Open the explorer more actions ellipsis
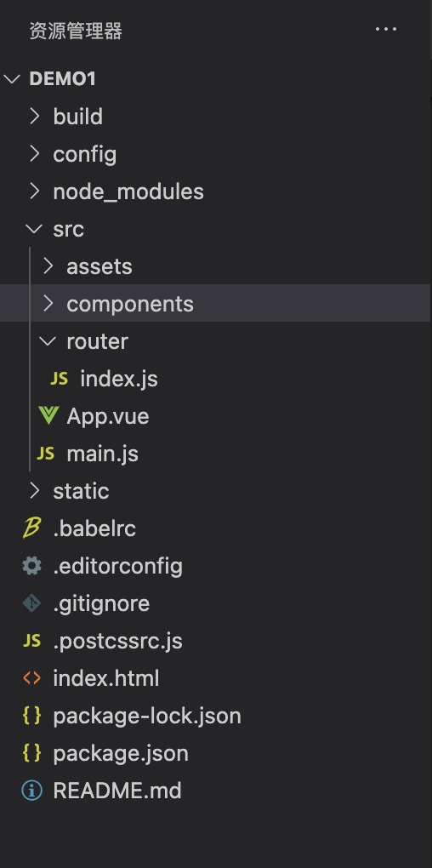This screenshot has width=432, height=868. (x=386, y=29)
